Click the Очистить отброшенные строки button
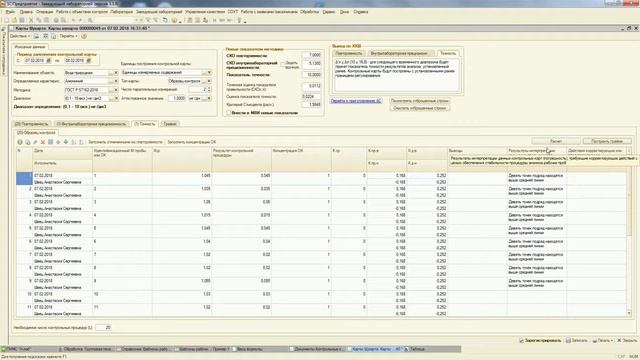640x360 pixels. tap(420, 108)
